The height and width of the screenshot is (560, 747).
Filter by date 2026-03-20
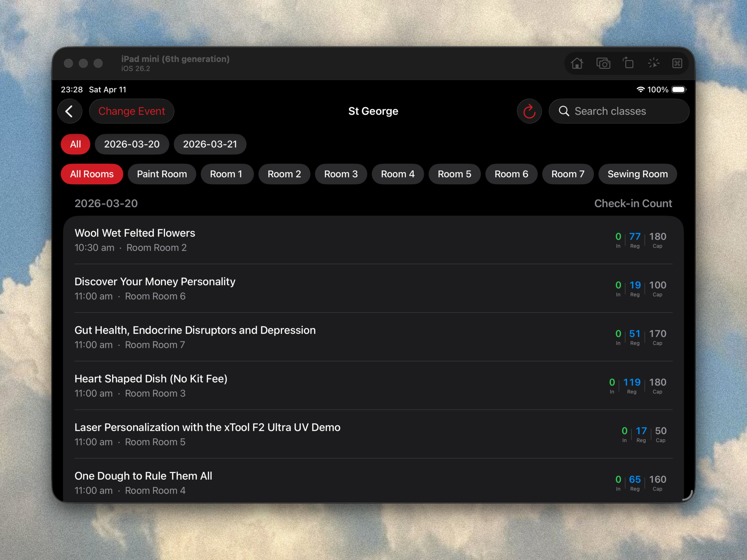[132, 144]
